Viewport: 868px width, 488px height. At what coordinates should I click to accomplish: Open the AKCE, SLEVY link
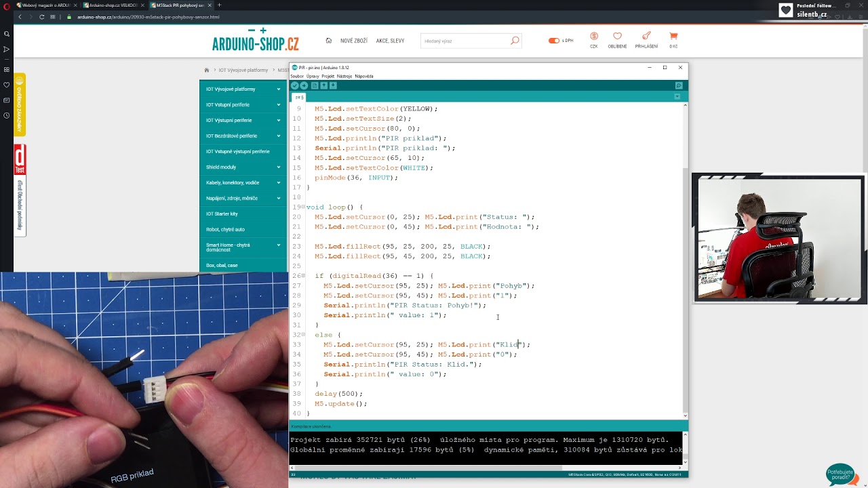pos(390,41)
